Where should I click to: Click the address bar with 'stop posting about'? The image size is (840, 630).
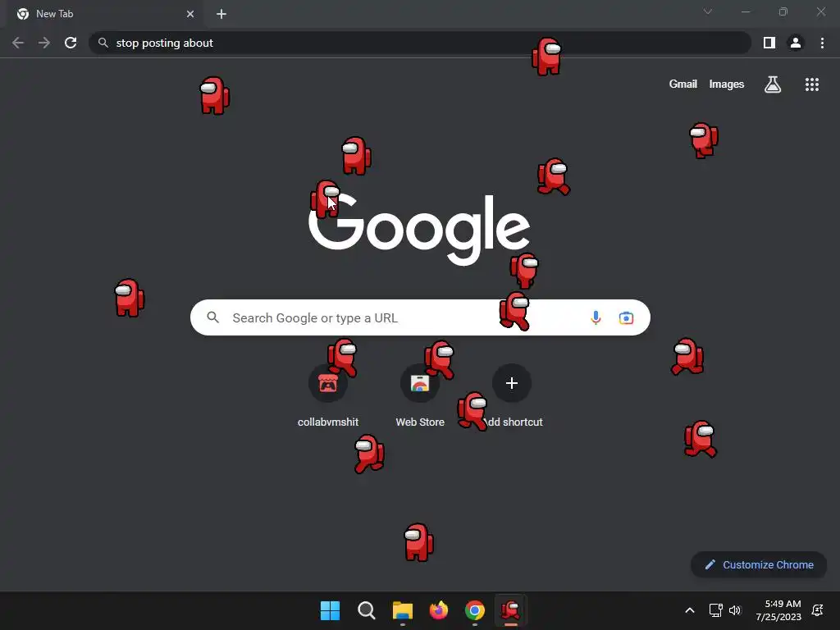coord(420,43)
